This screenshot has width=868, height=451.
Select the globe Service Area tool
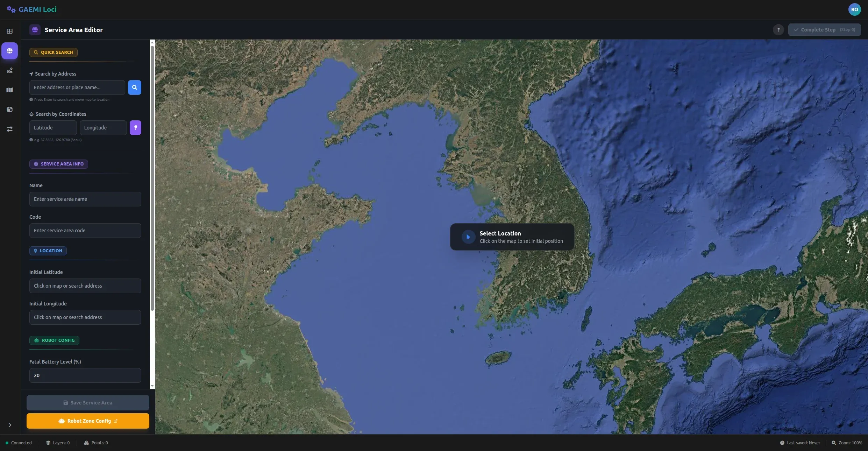[x=10, y=51]
